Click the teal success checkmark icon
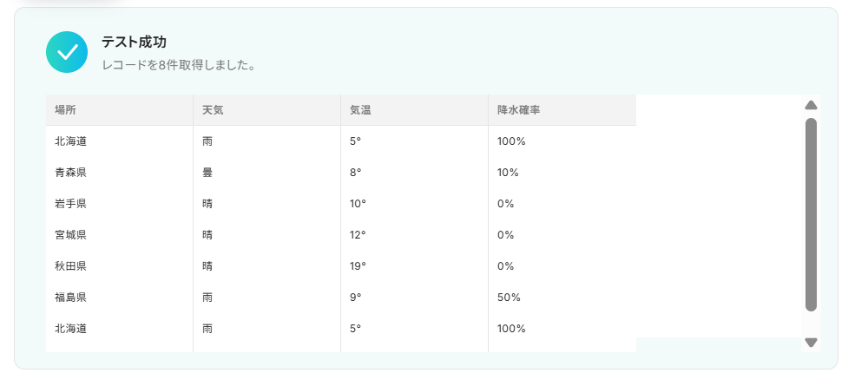The image size is (868, 386). (x=67, y=52)
